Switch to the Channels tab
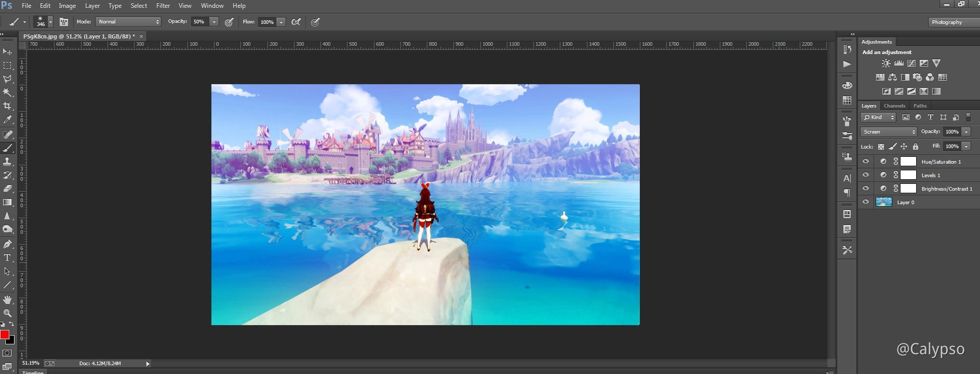The width and height of the screenshot is (980, 374). pyautogui.click(x=894, y=106)
